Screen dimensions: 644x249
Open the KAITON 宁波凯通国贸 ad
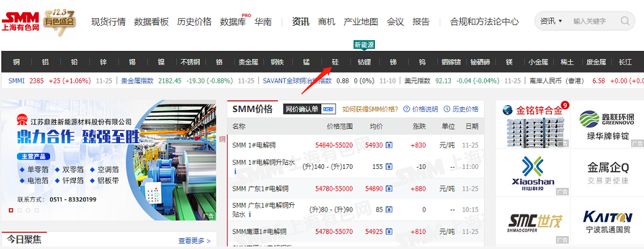[x=607, y=221]
